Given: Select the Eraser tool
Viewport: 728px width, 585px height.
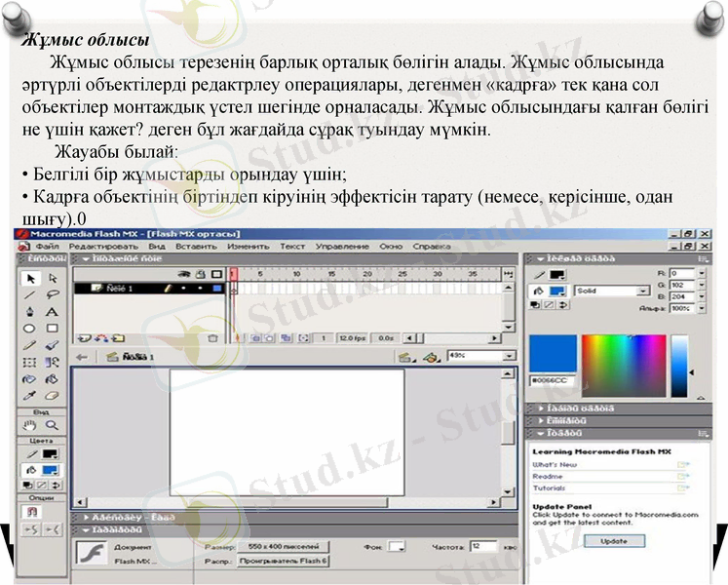Looking at the screenshot, I should 52,396.
